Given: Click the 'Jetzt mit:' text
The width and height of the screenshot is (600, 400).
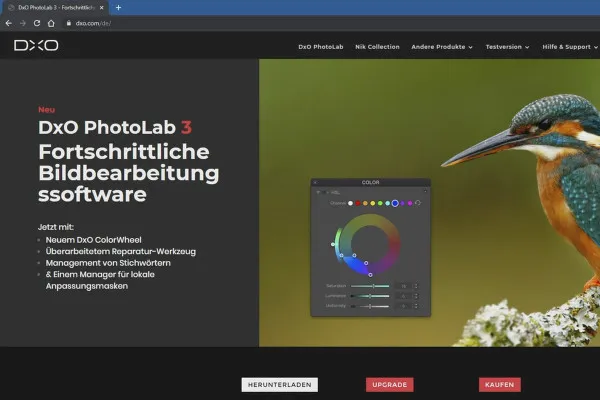Looking at the screenshot, I should tap(55, 227).
